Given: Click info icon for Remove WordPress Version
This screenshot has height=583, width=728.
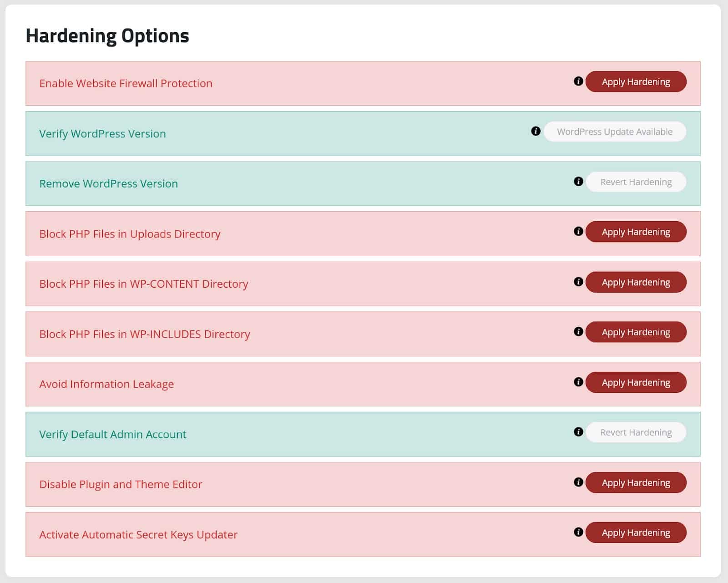Looking at the screenshot, I should point(578,182).
